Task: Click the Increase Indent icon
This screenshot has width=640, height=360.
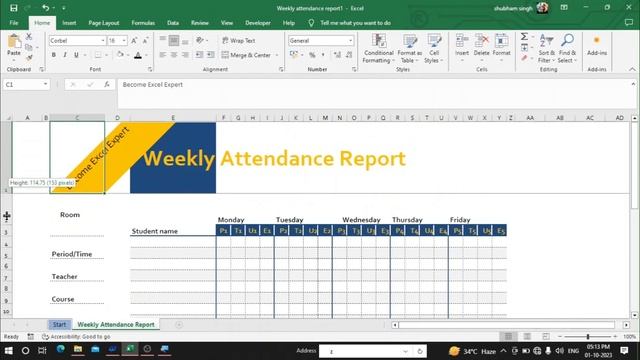Action: click(x=211, y=55)
